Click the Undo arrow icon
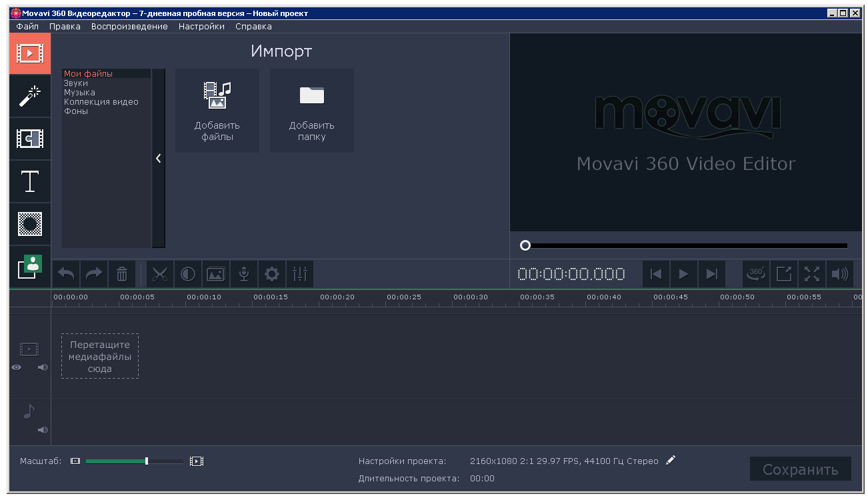This screenshot has width=868, height=498. tap(65, 273)
